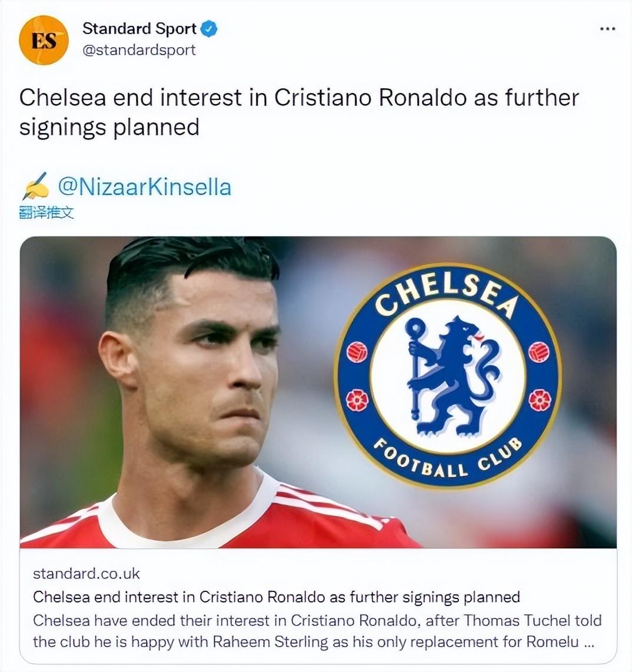Open the link card article title
The width and height of the screenshot is (632, 672).
coord(277,597)
